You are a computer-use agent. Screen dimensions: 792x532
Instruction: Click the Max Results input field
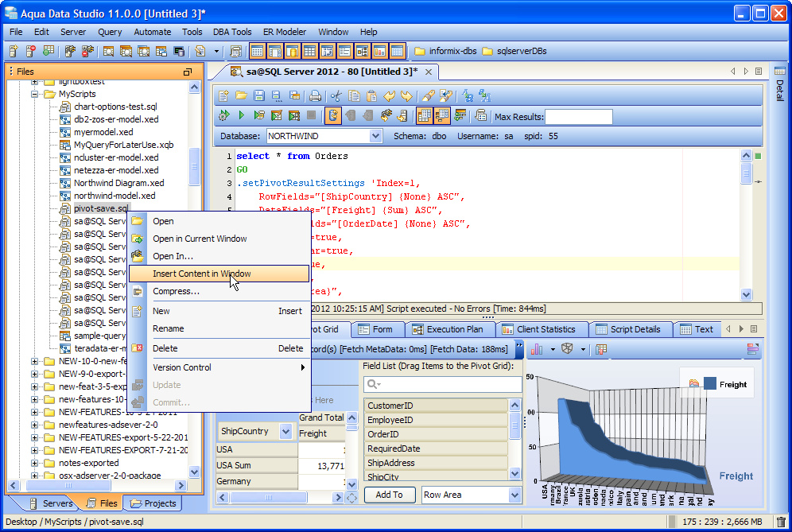coord(579,117)
